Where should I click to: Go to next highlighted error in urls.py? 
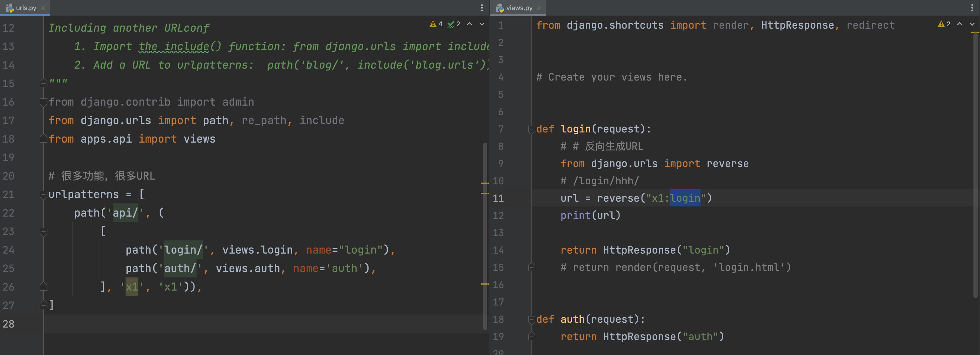tap(482, 24)
